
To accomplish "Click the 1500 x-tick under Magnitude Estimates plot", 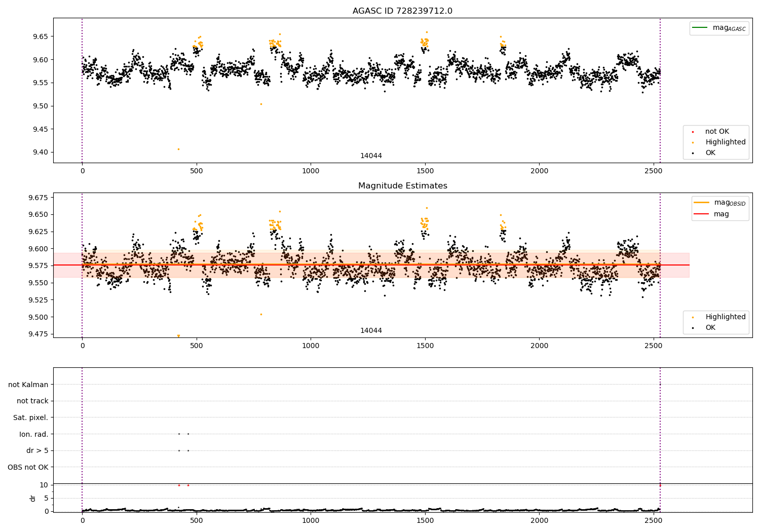I will [x=425, y=346].
